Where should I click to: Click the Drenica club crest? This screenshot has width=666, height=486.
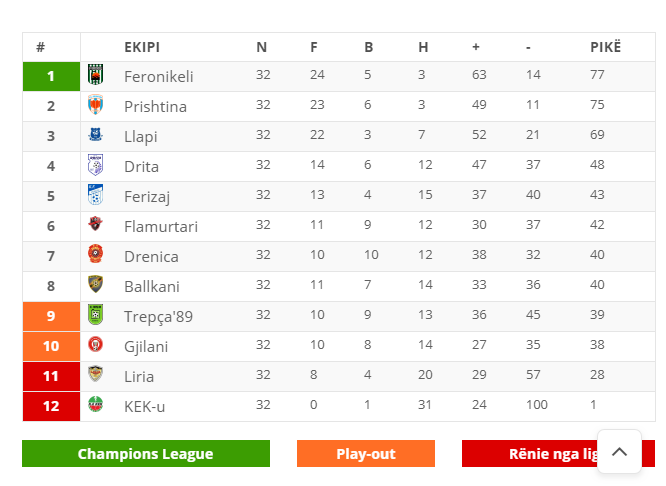pyautogui.click(x=96, y=254)
